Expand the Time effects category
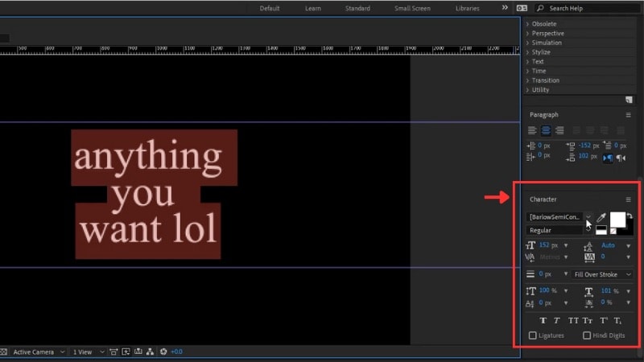644x362 pixels. [x=527, y=71]
